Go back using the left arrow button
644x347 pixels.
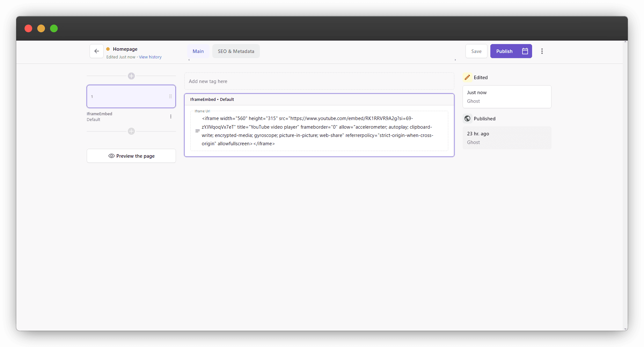point(96,51)
